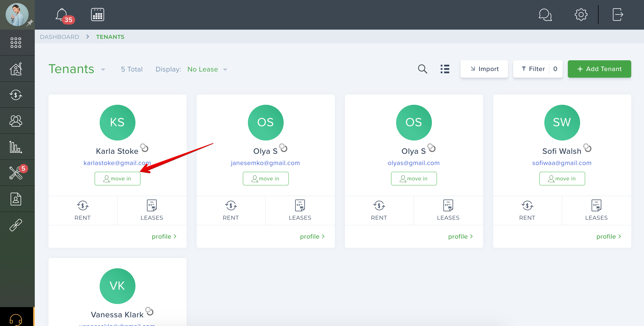This screenshot has width=644, height=326.
Task: Click the user profile avatar photo
Action: (17, 15)
